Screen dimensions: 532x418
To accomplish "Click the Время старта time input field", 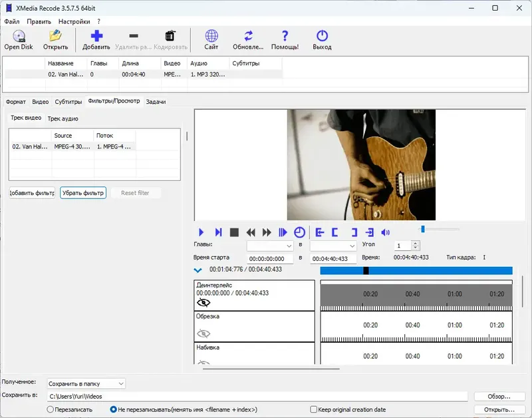I will 270,258.
